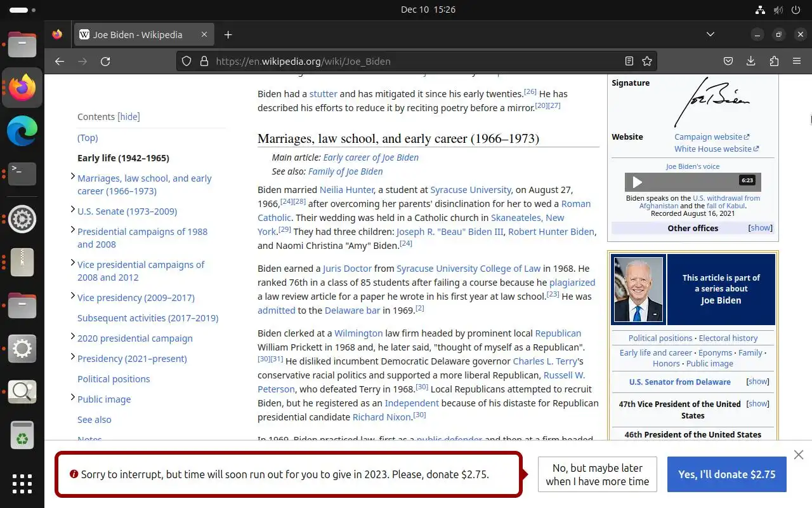Expand 2020 presidential campaign contents entry
Image resolution: width=812 pixels, height=508 pixels.
(72, 336)
